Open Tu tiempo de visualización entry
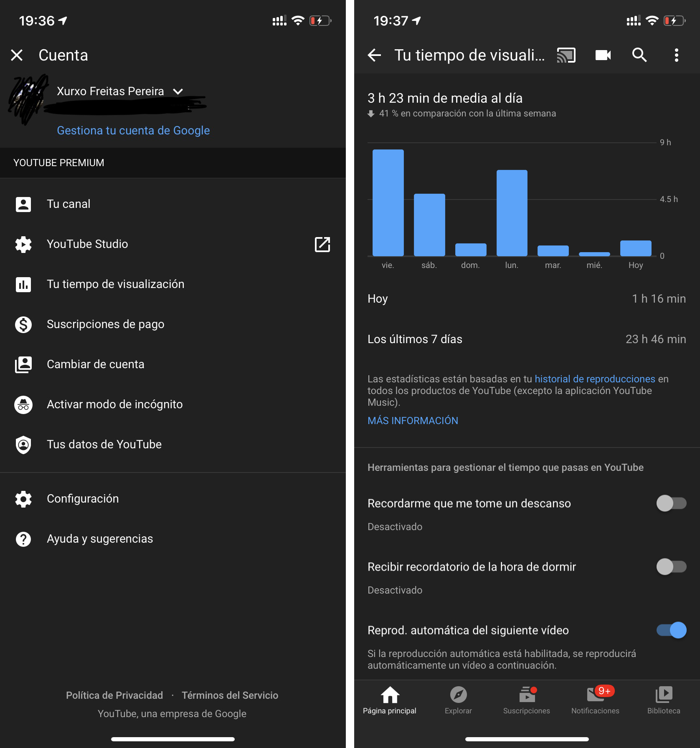The height and width of the screenshot is (748, 700). (x=173, y=284)
